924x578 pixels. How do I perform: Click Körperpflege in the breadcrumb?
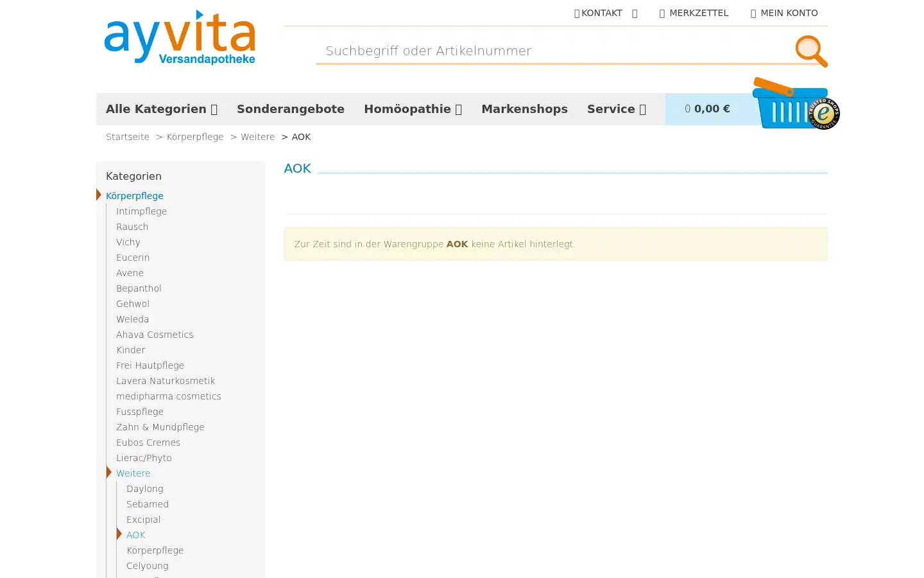195,137
